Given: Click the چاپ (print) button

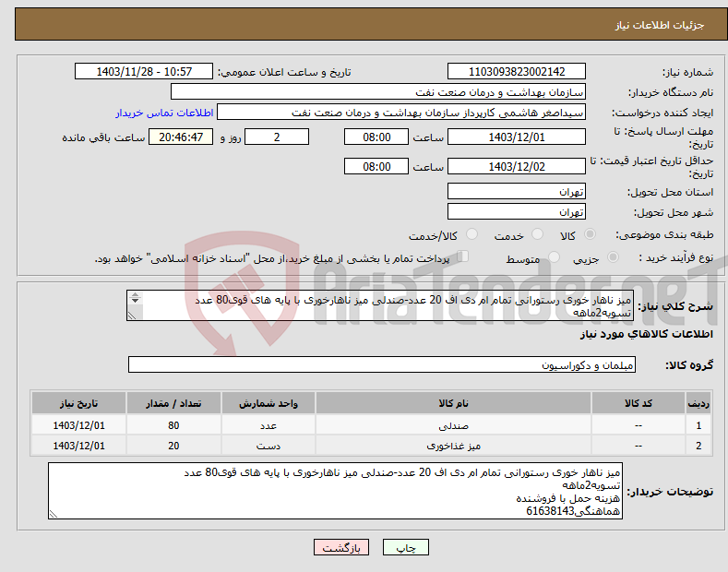Looking at the screenshot, I should (405, 547).
